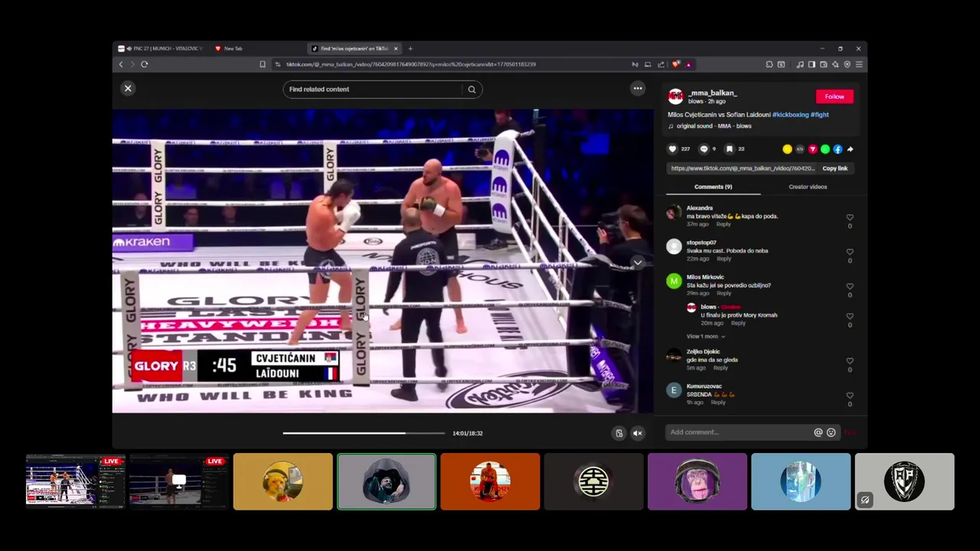Screen dimensions: 980x551
Task: Like the video with the heart icon
Action: 672,149
